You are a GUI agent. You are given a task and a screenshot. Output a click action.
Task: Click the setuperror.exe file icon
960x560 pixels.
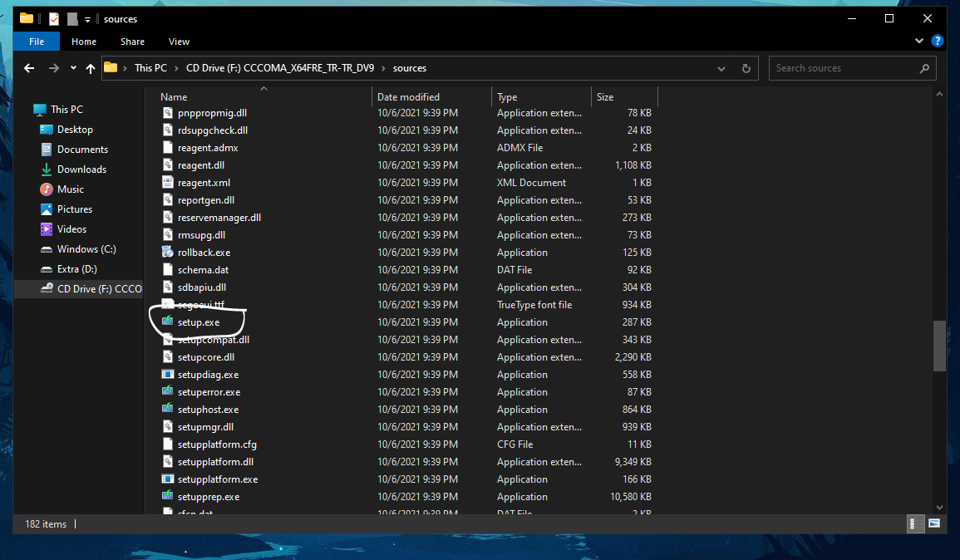tap(167, 391)
